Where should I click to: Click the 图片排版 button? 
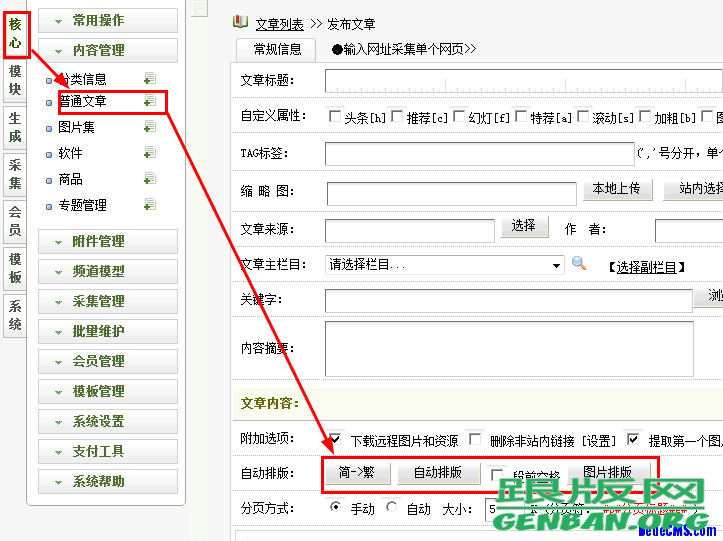(x=609, y=473)
